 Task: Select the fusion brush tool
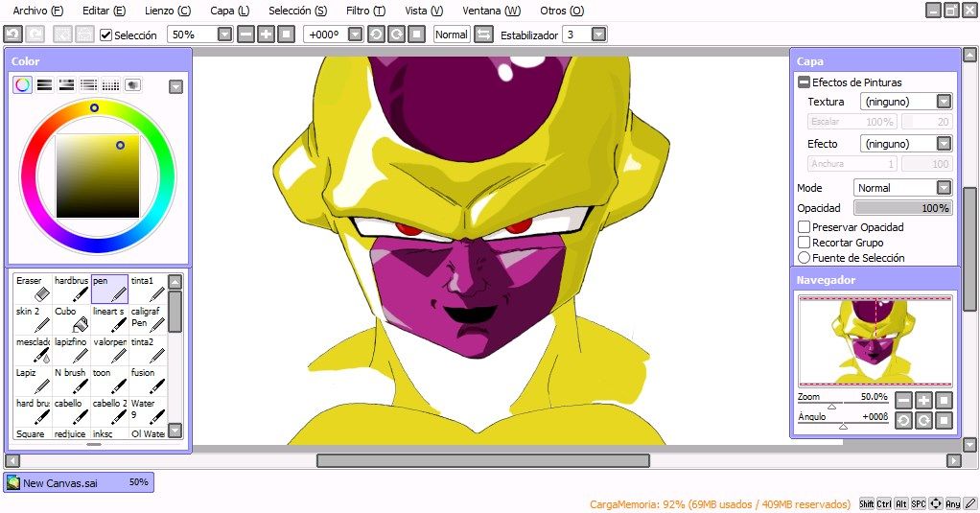148,381
